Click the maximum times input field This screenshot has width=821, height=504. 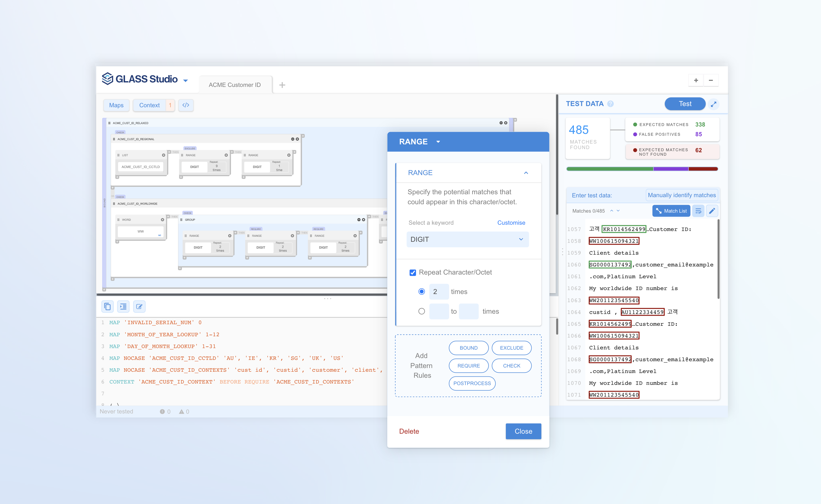pos(469,311)
